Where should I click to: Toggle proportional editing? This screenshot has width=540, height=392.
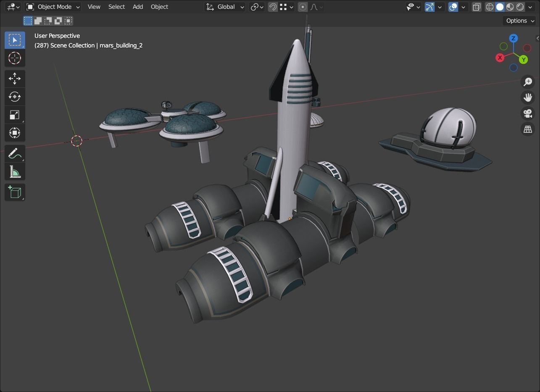[303, 7]
